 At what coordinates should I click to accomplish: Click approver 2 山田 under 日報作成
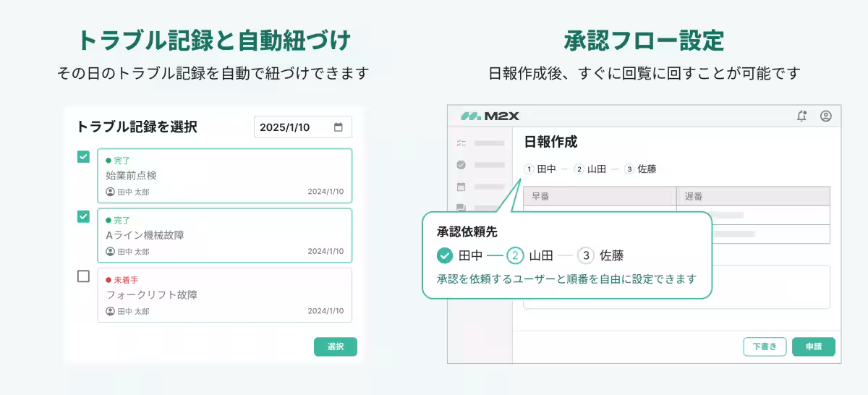590,169
